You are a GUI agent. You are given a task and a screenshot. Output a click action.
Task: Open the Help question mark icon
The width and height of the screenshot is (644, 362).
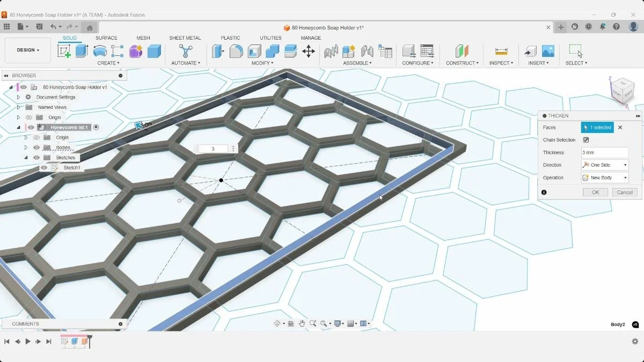coord(617,27)
